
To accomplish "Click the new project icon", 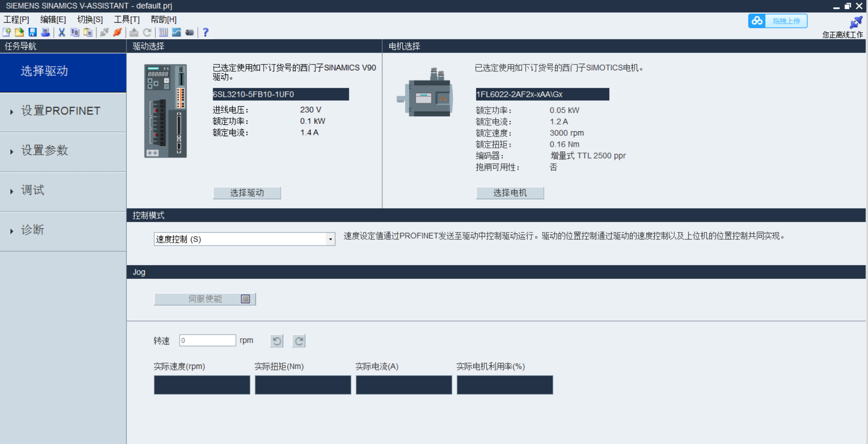I will pyautogui.click(x=7, y=32).
